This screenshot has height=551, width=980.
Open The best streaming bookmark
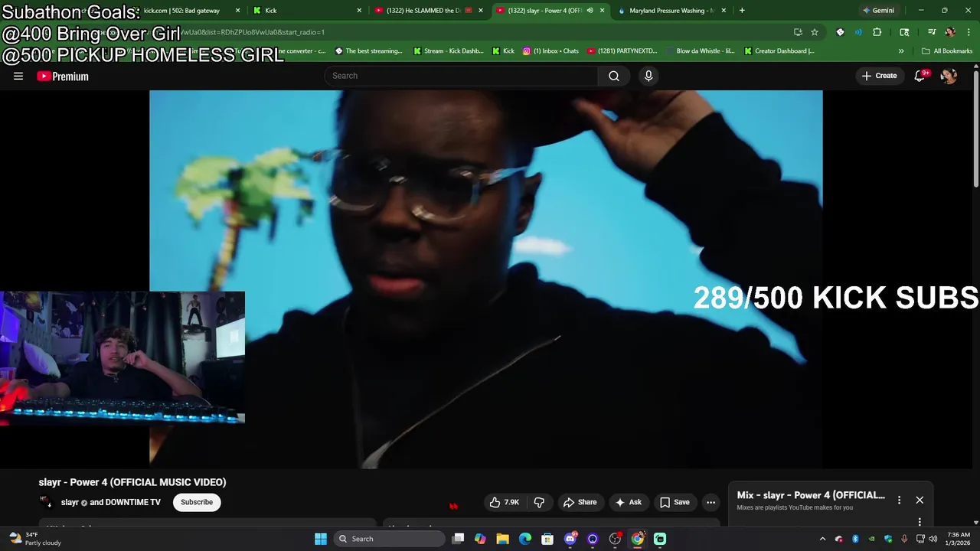[x=369, y=51]
